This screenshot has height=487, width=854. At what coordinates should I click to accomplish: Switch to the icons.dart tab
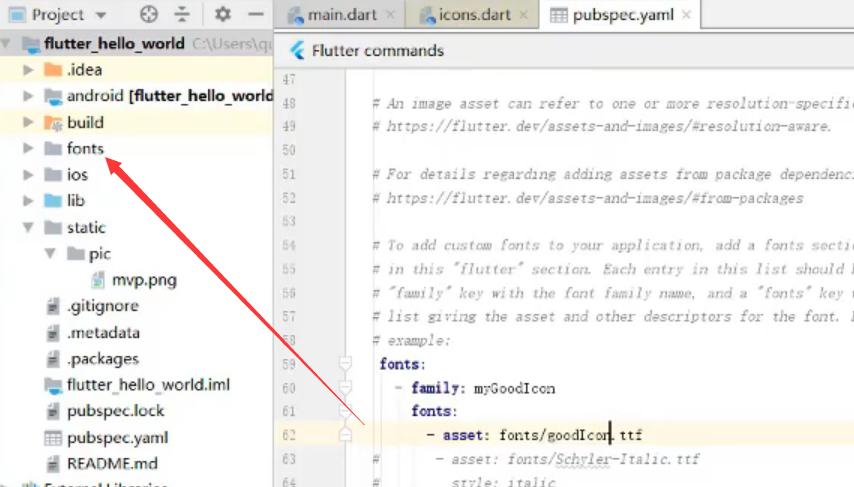pos(474,15)
